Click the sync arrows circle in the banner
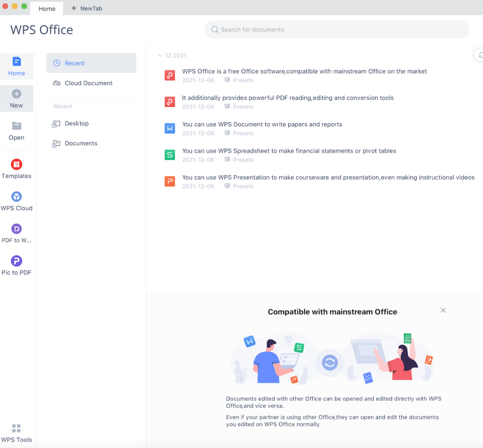The width and height of the screenshot is (483, 448). click(x=330, y=363)
